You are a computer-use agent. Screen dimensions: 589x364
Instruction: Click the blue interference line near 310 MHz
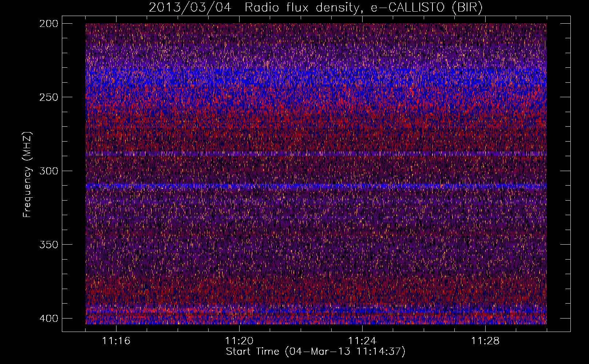point(316,186)
